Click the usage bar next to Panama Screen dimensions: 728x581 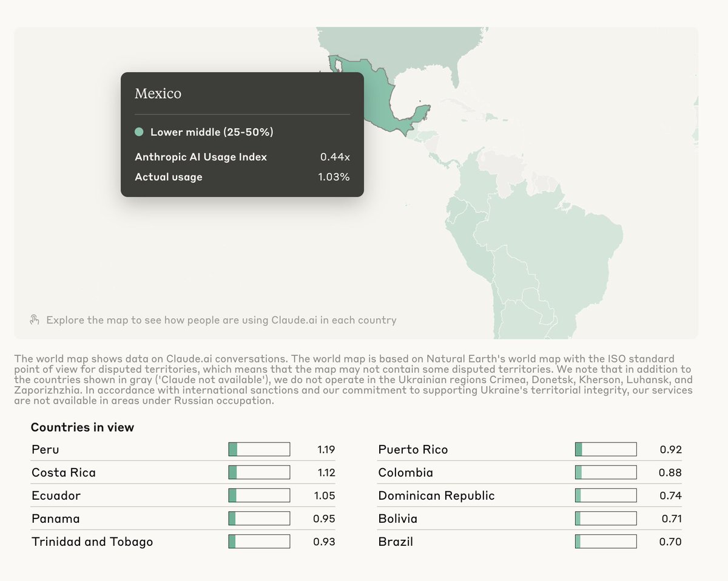(x=259, y=518)
